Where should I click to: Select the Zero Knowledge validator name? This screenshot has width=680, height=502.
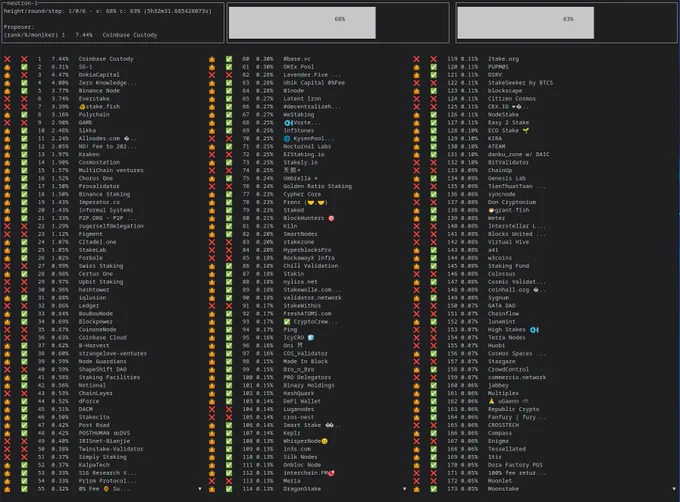coord(108,83)
